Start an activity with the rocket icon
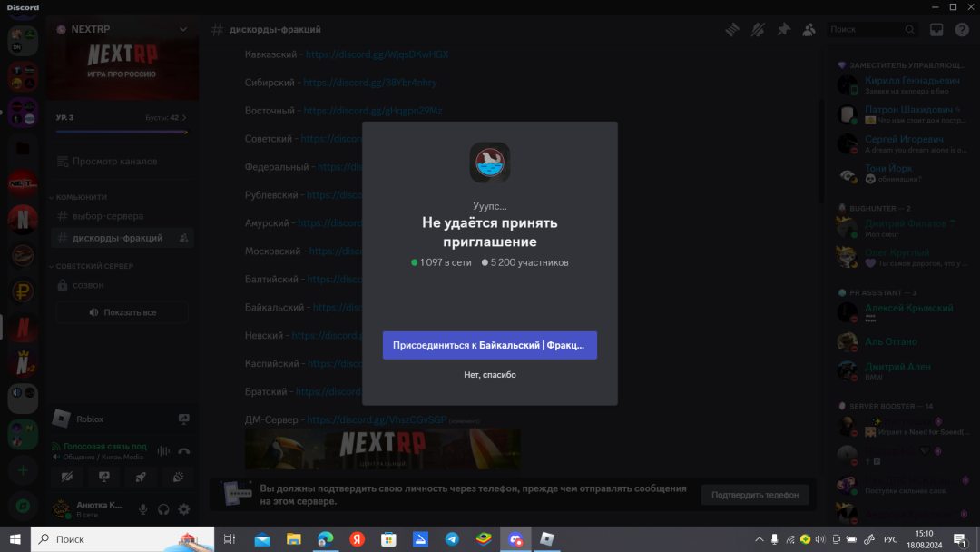This screenshot has width=980, height=552. click(141, 477)
